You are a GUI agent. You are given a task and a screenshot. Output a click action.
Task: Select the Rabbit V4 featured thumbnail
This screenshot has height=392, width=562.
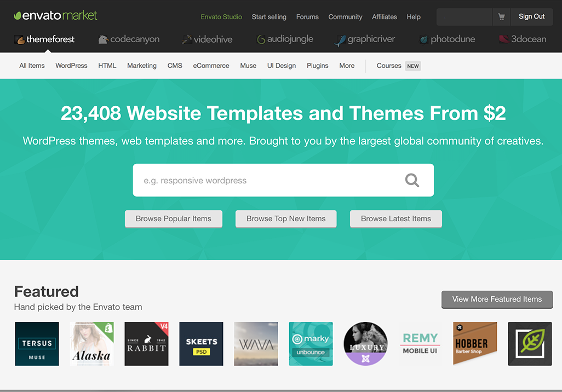(147, 344)
